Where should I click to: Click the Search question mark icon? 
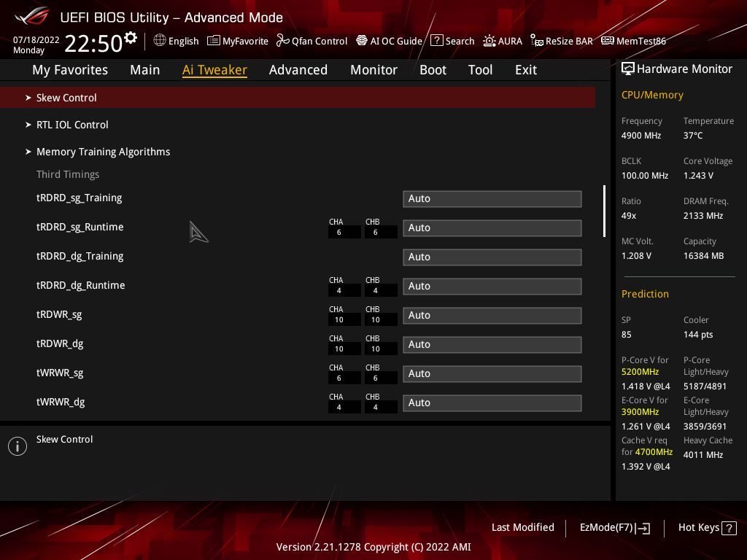(436, 41)
